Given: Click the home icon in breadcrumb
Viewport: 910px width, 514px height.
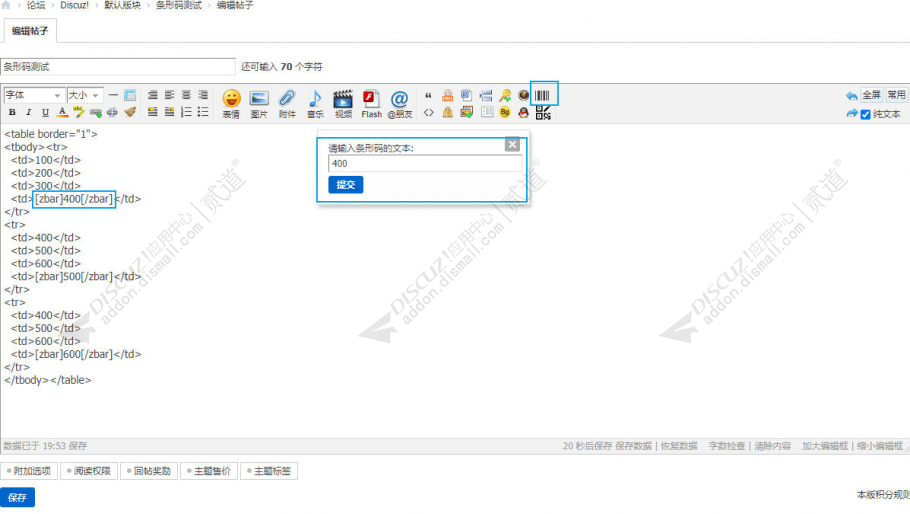Looking at the screenshot, I should tap(6, 5).
